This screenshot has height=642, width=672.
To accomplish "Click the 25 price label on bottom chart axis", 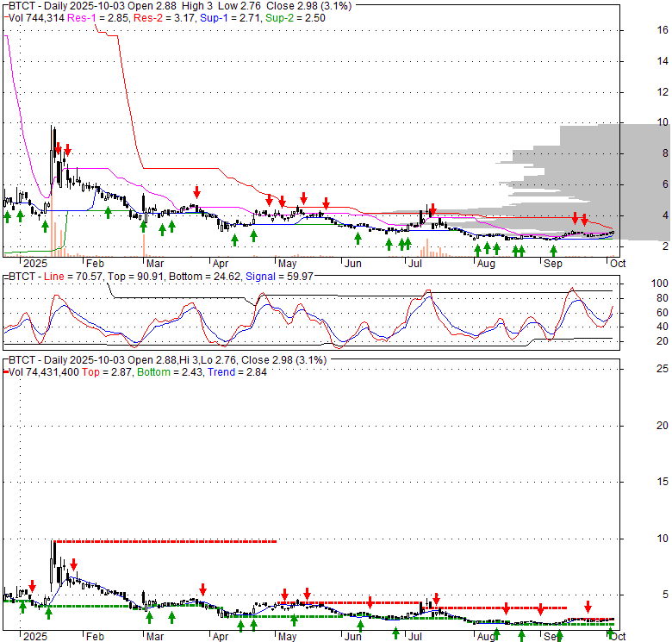I will [x=663, y=369].
